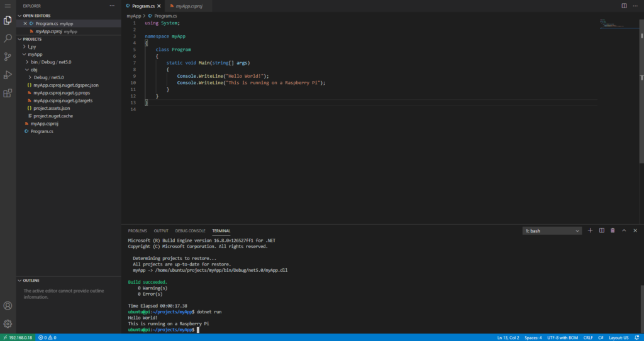Open the Accounts icon in activity bar
This screenshot has height=341, width=644.
pyautogui.click(x=8, y=306)
